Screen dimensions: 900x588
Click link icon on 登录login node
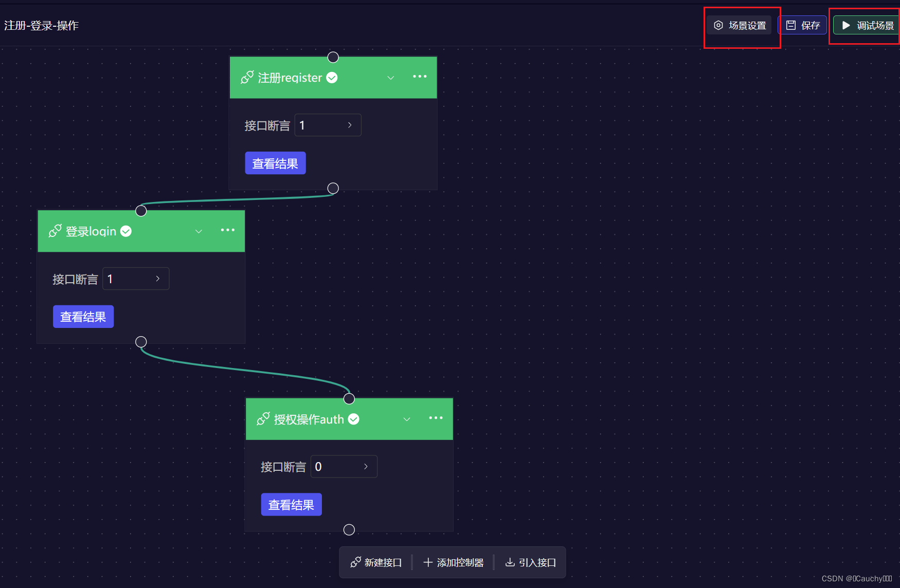[55, 231]
